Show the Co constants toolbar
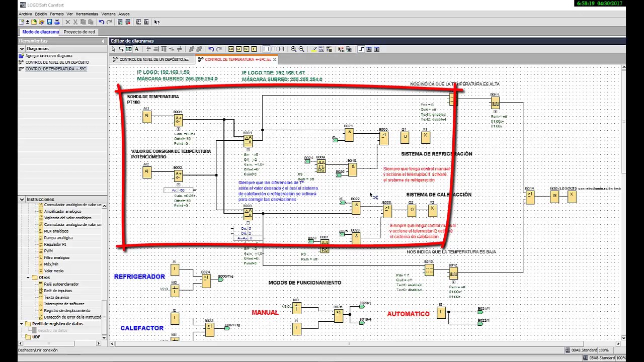The width and height of the screenshot is (644, 362). pos(231,49)
